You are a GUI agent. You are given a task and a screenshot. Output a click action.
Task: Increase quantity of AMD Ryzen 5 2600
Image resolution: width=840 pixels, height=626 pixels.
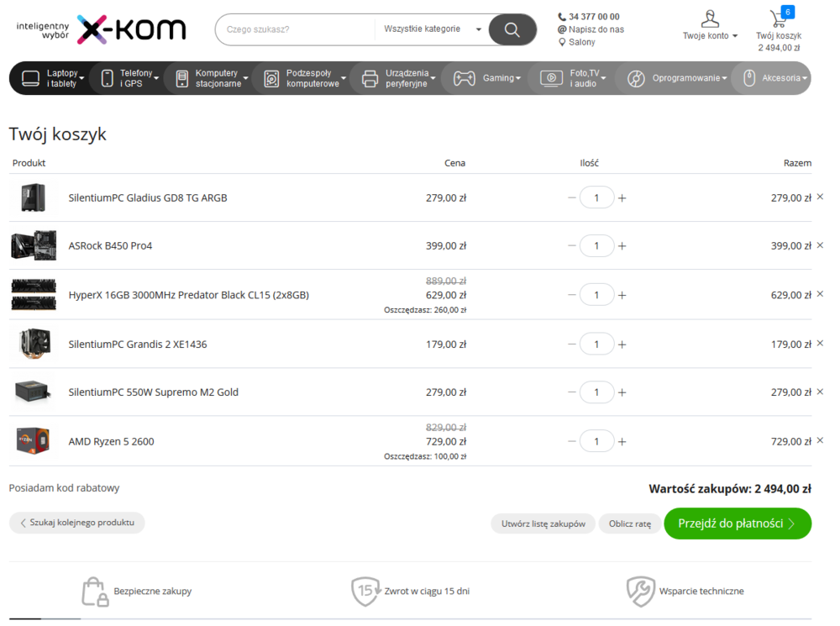(622, 442)
